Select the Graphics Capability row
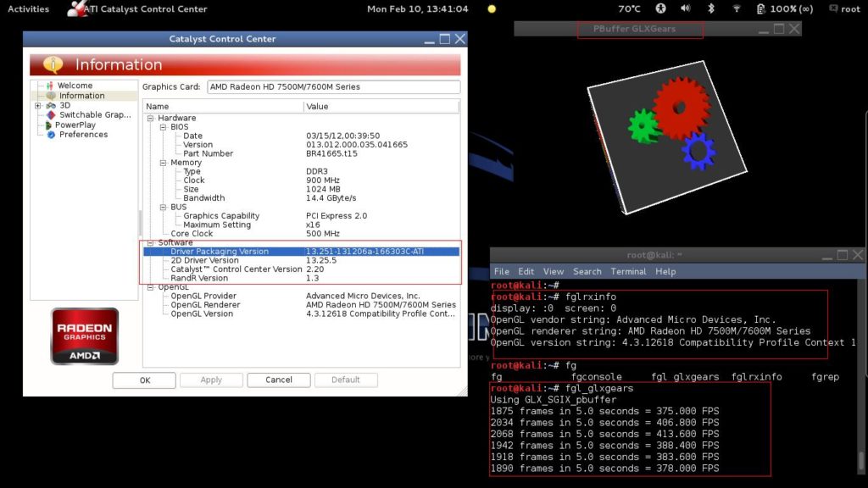Screen dimensions: 868x488 click(301, 216)
